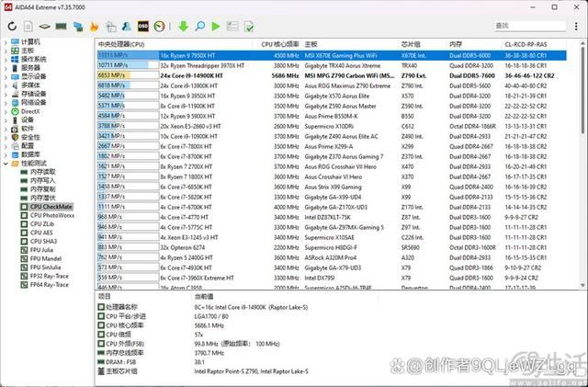588x387 pixels.
Task: Select 网络设备 in the left tree
Action: [x=33, y=102]
